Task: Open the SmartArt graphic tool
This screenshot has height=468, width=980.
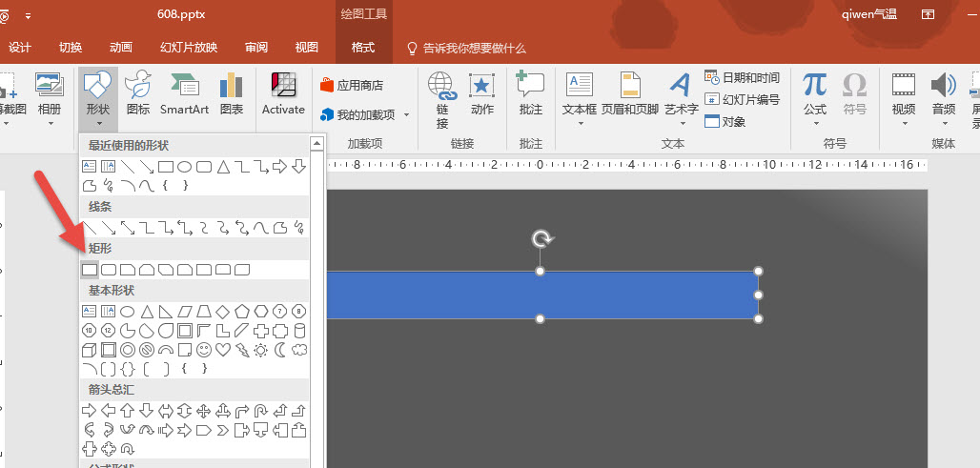Action: coord(184,92)
